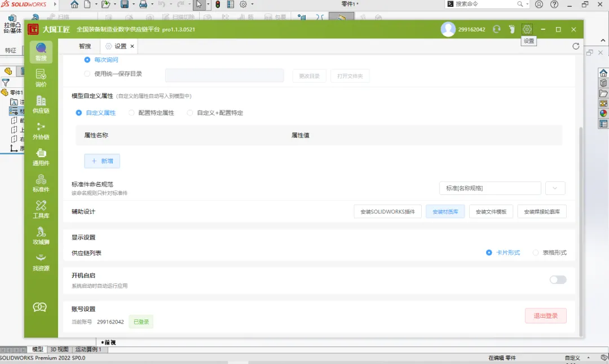Click SolidWorks Save icon
Image resolution: width=609 pixels, height=364 pixels.
point(124,5)
